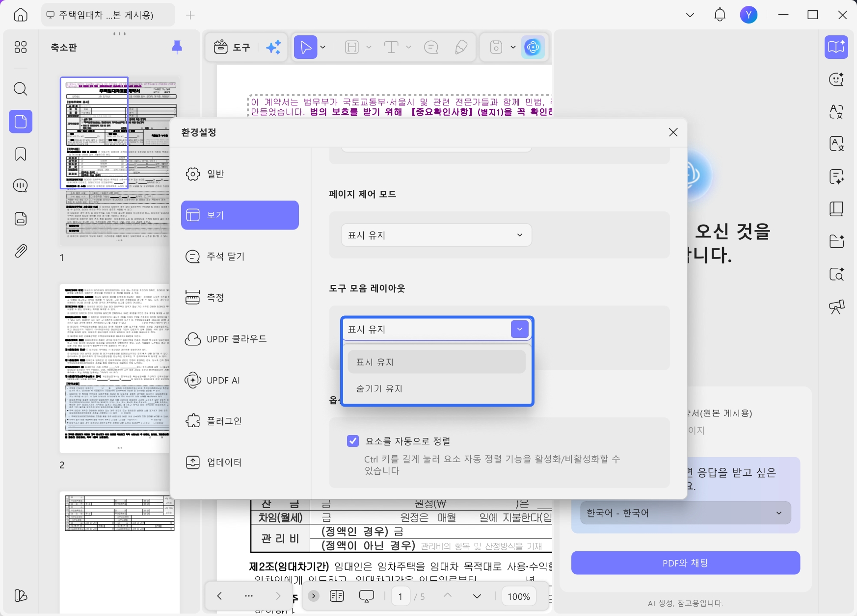This screenshot has height=616, width=857.
Task: Switch to 업데이터 settings tab
Action: [x=240, y=462]
